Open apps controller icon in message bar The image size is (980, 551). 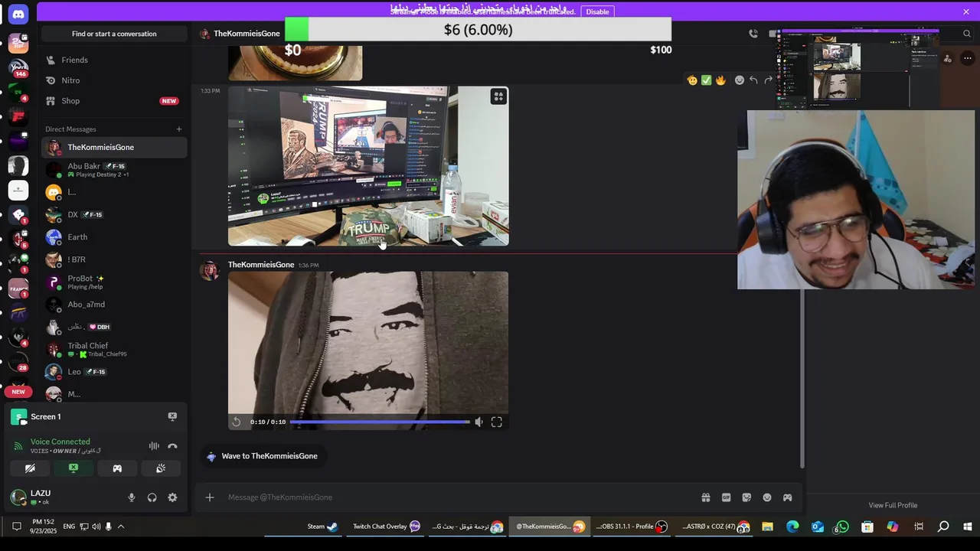tap(787, 497)
